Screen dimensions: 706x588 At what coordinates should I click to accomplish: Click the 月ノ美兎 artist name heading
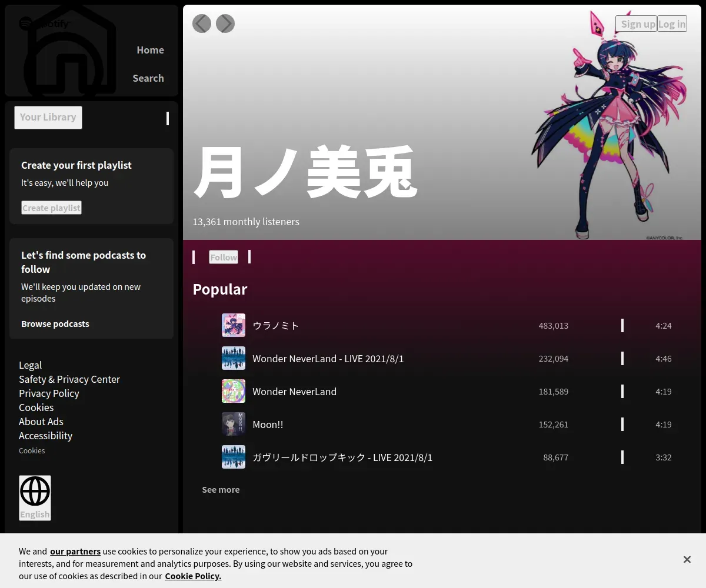[306, 172]
